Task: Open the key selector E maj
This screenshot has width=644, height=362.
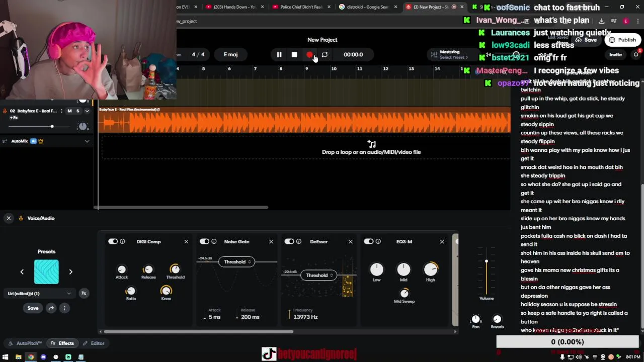Action: [230, 54]
